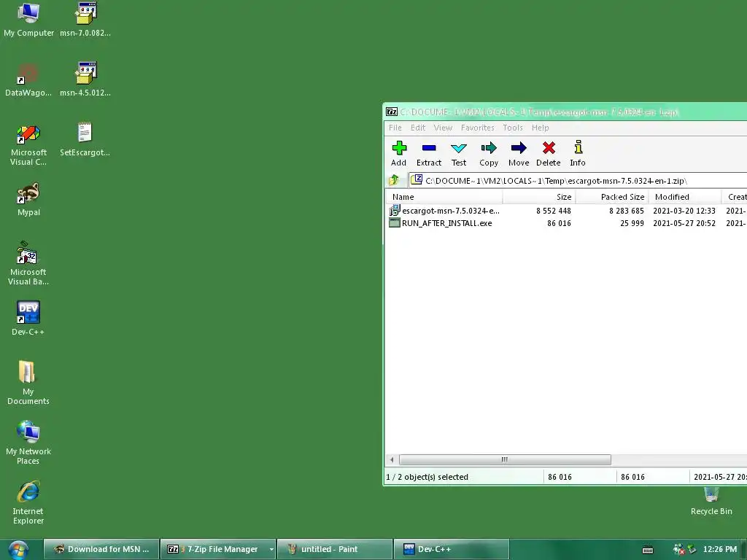The width and height of the screenshot is (747, 560).
Task: Click the system clock showing 12:26 PM
Action: 720,549
